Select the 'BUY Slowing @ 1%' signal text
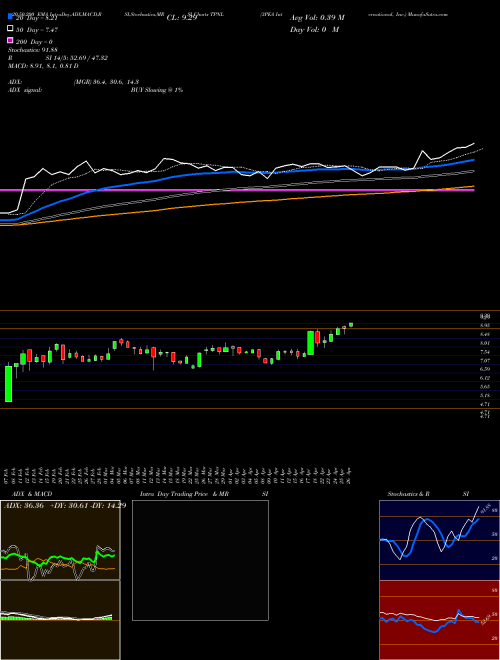 pos(157,90)
